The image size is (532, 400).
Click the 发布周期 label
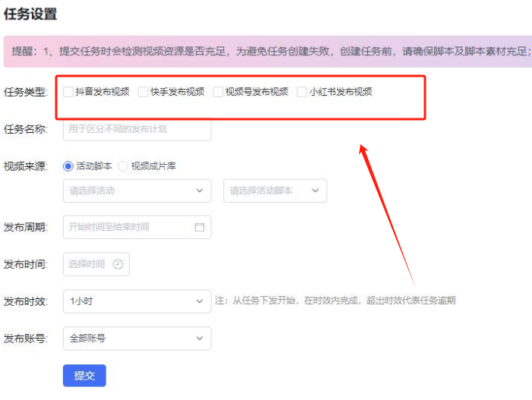pyautogui.click(x=26, y=227)
